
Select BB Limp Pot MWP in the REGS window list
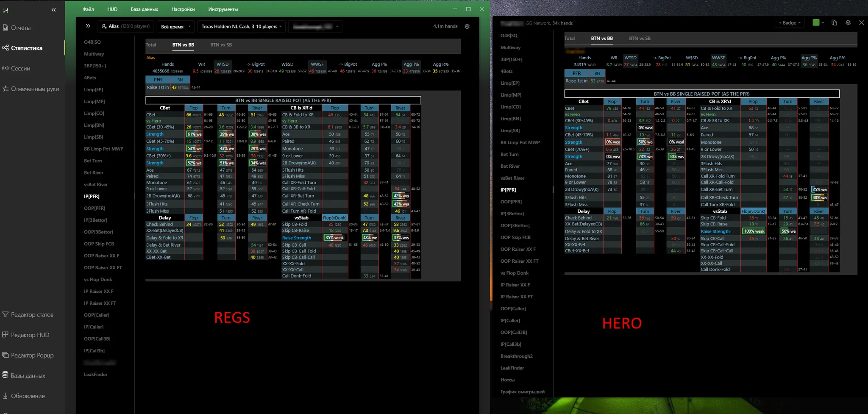click(x=103, y=149)
